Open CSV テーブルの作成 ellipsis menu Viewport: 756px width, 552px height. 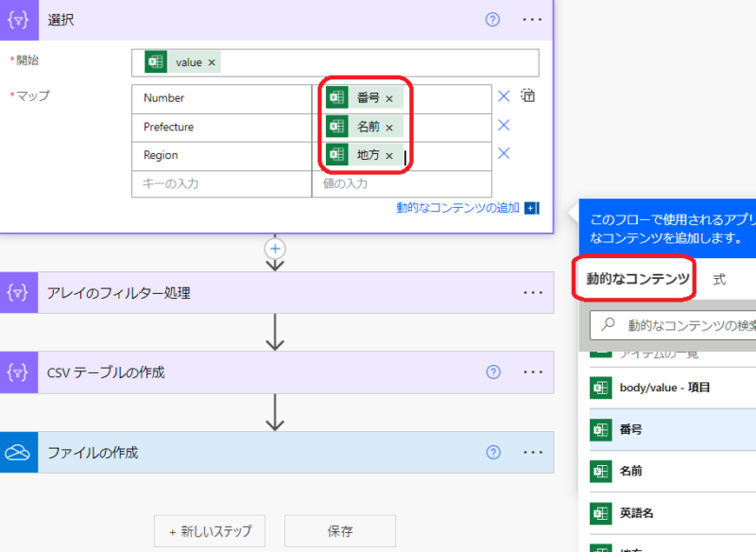[x=533, y=372]
